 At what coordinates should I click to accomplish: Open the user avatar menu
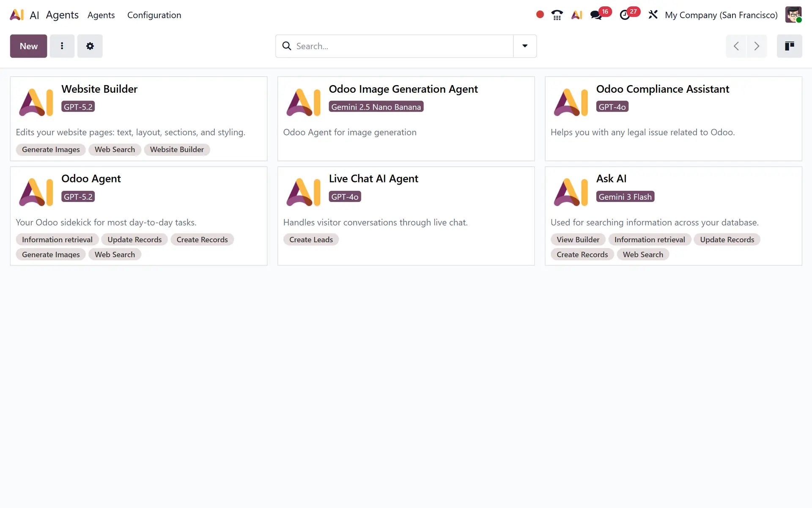point(793,15)
